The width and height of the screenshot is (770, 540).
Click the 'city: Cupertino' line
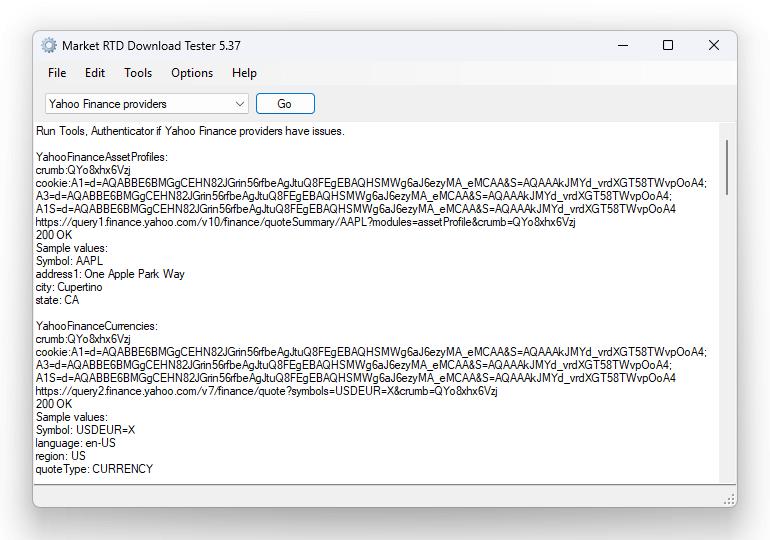click(x=69, y=287)
